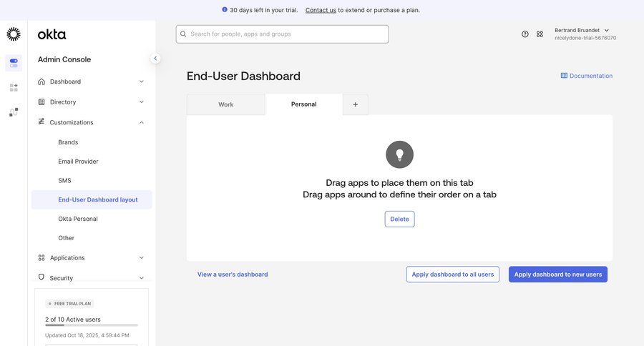Click 'Updated Oct 18, 2025' timestamp text
644x346 pixels.
pyautogui.click(x=87, y=335)
